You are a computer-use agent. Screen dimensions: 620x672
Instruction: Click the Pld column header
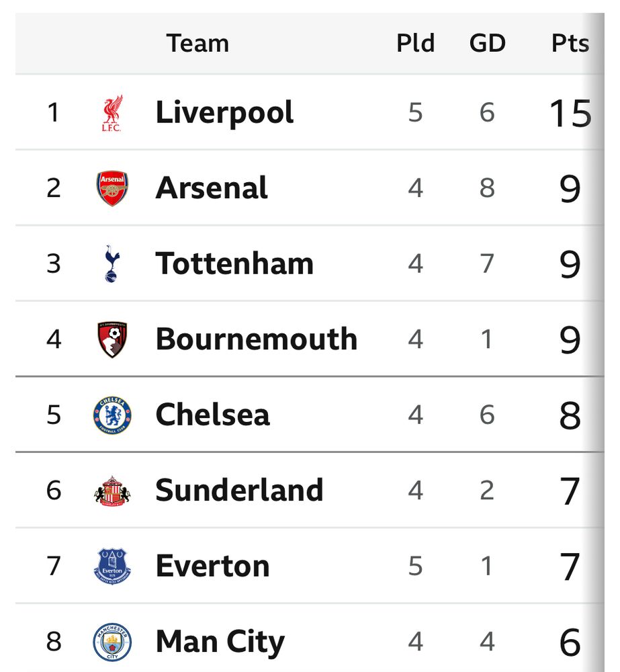point(415,44)
